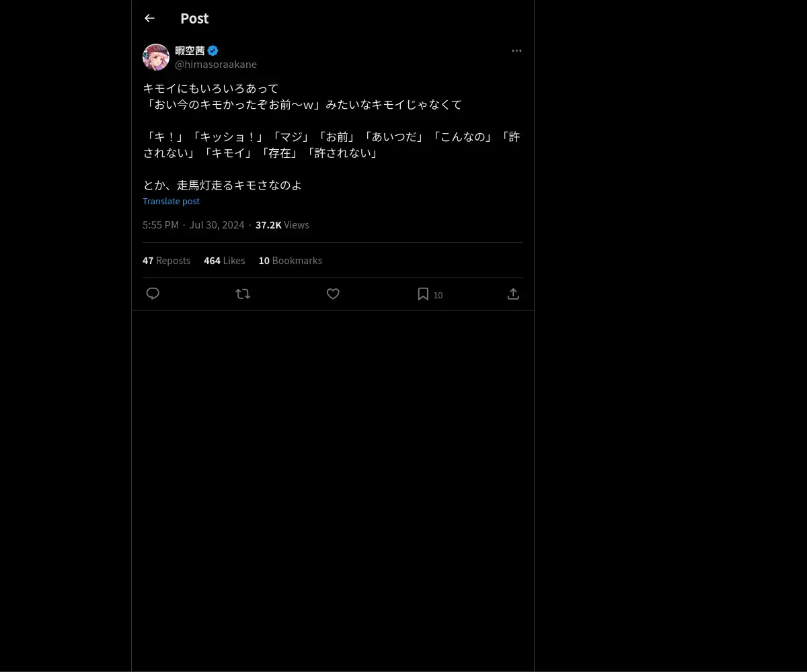
Task: Click the reply speech bubble icon
Action: pyautogui.click(x=153, y=294)
